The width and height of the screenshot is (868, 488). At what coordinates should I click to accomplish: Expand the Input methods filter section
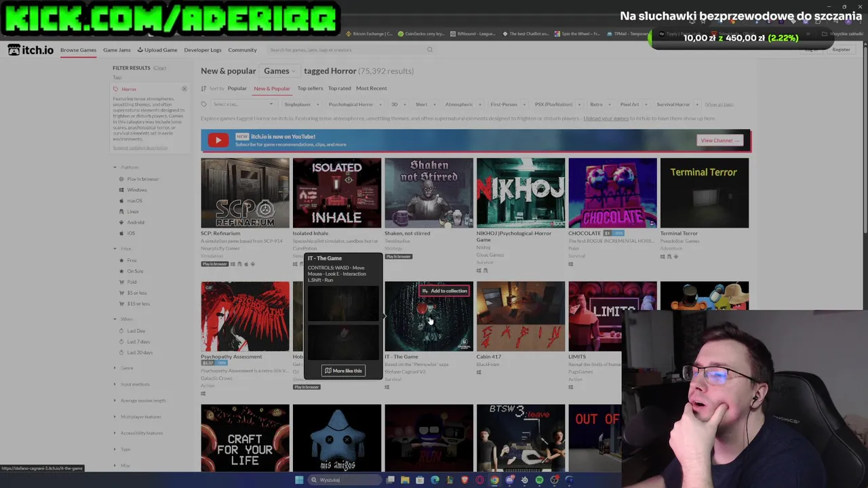[132, 384]
